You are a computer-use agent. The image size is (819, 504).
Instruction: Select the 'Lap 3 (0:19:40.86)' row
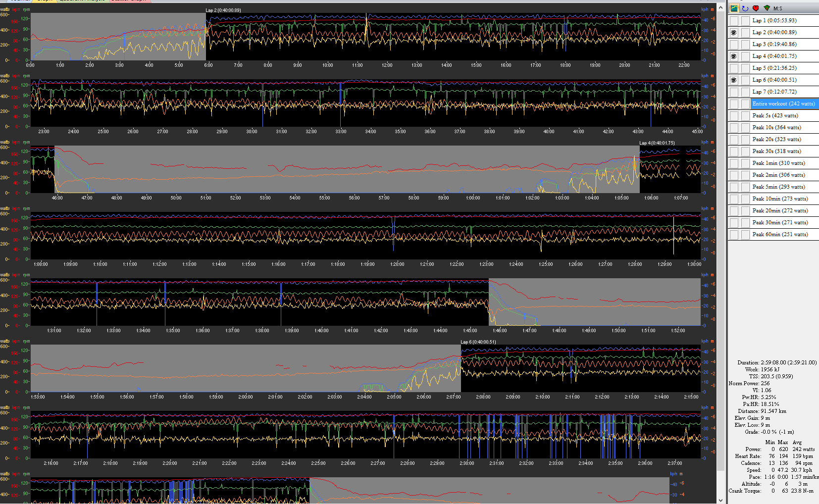[785, 44]
